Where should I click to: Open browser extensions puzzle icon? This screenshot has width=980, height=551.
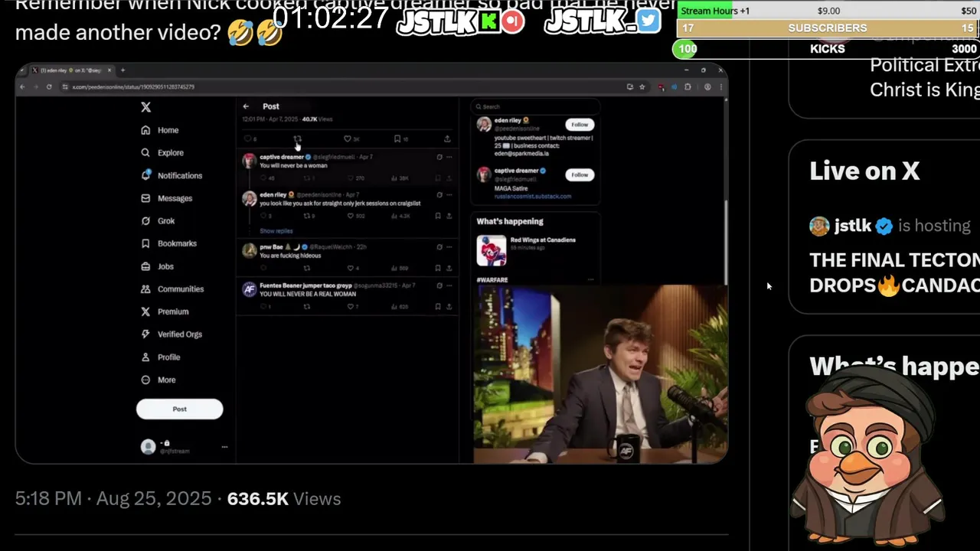pos(688,86)
